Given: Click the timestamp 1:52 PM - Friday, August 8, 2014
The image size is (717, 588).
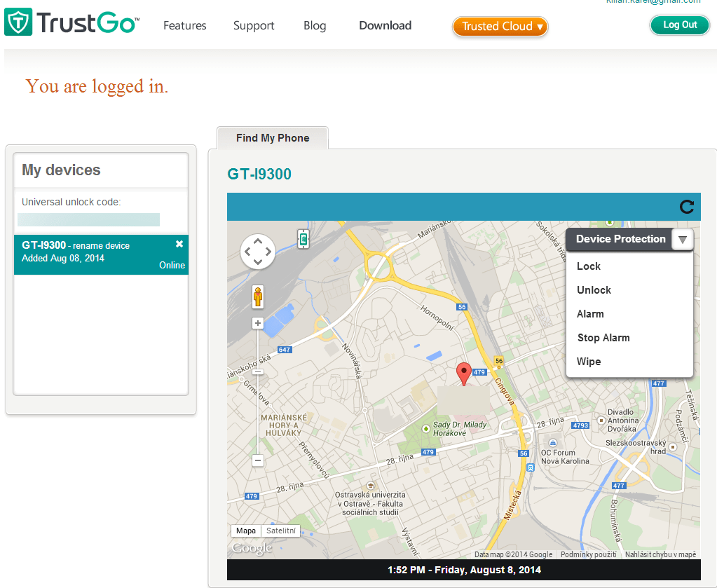Looking at the screenshot, I should (x=464, y=570).
